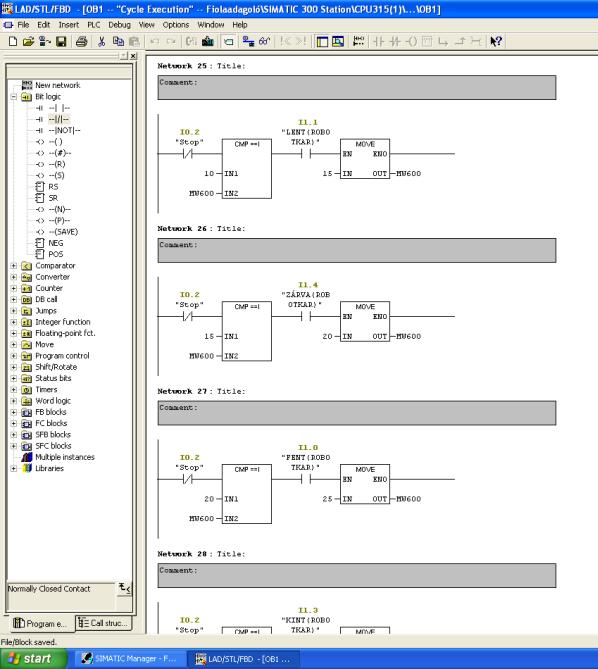Select the RS flip-flop element
Screen dimensions: 598x669
pyautogui.click(x=53, y=187)
